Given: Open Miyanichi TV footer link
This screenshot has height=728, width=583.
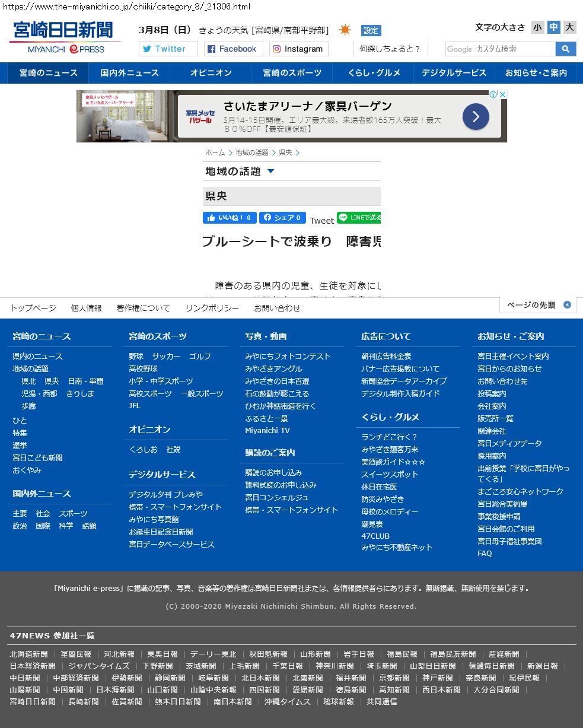Looking at the screenshot, I should coord(267,430).
